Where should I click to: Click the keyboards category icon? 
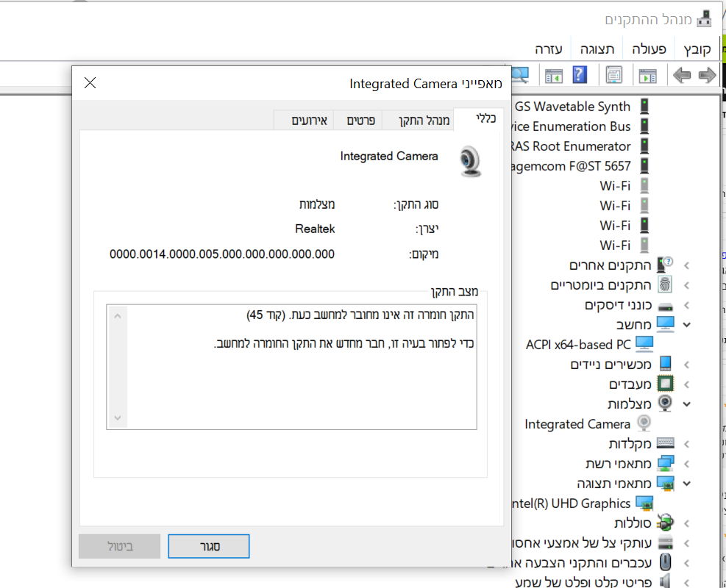(666, 442)
